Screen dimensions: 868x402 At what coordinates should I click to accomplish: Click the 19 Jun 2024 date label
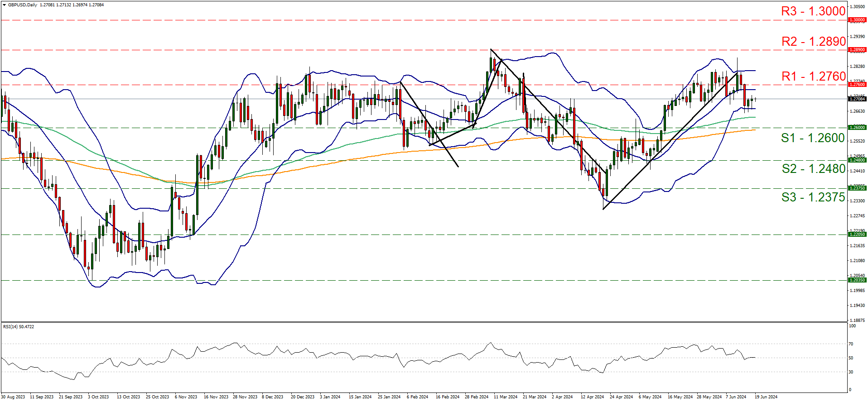[x=766, y=397]
